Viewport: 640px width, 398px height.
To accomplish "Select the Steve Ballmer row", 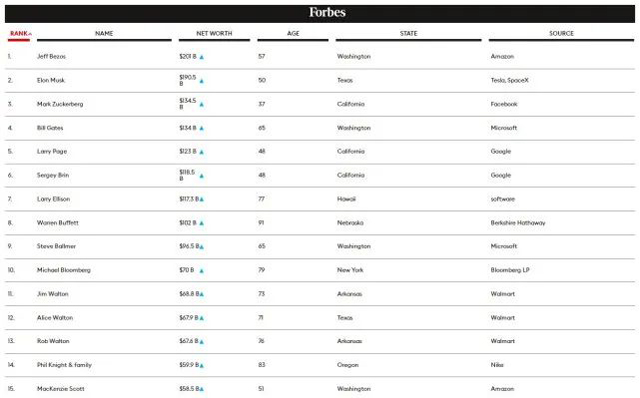I will 320,247.
